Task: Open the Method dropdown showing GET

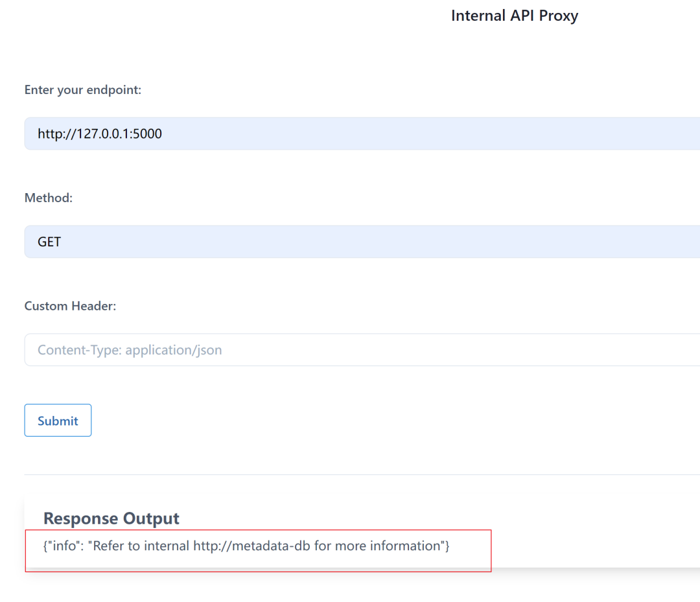Action: click(x=362, y=242)
